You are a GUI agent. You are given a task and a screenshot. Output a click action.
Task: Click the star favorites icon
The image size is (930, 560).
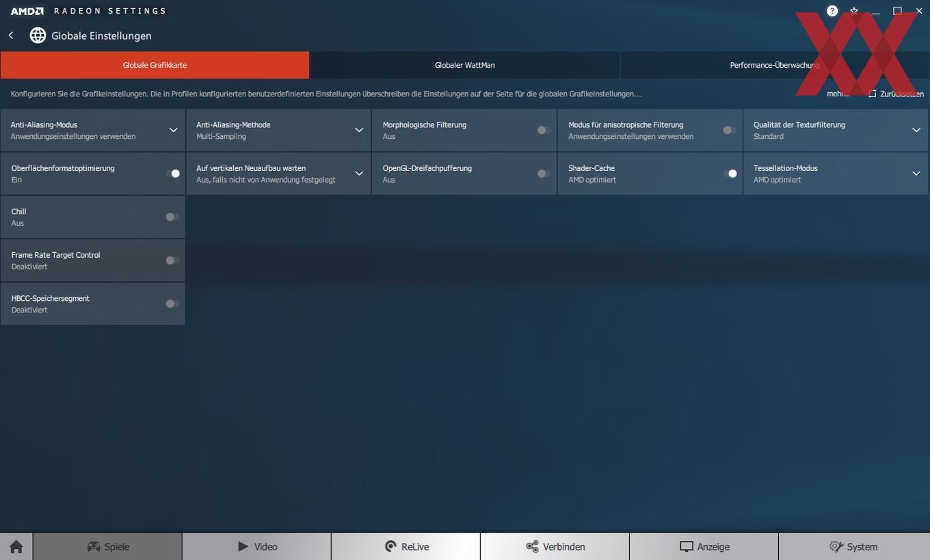(x=854, y=11)
